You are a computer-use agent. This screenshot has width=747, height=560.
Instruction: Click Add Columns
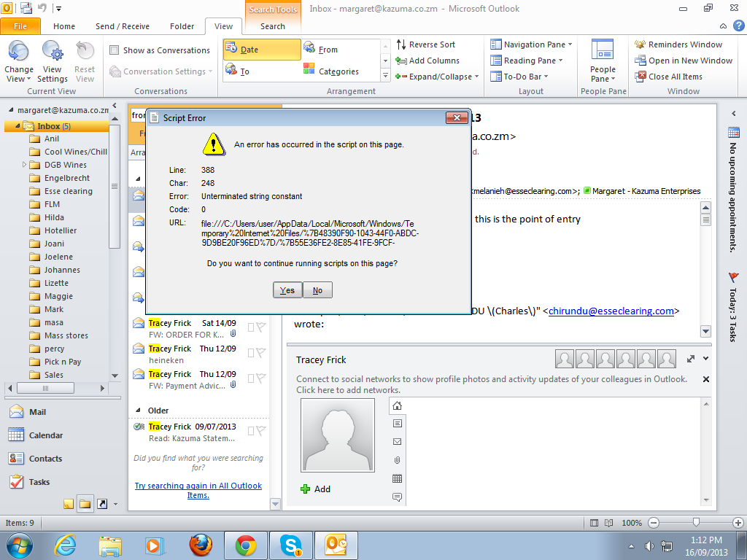[x=427, y=61]
